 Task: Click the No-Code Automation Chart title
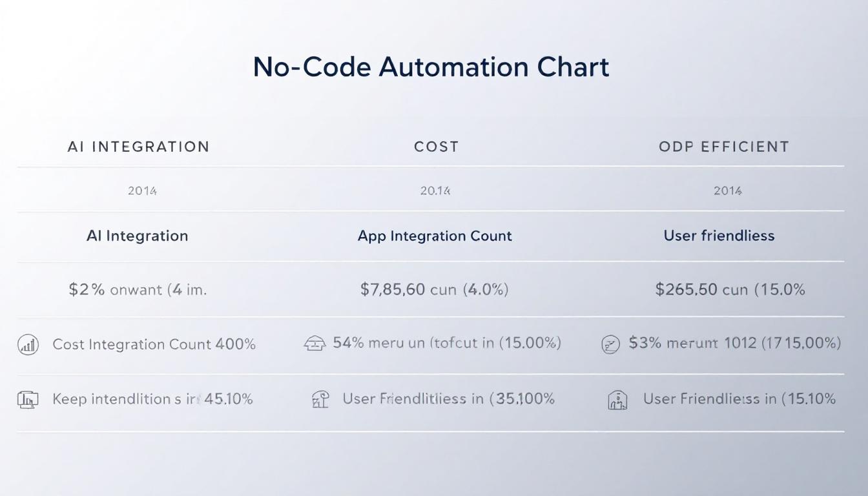click(x=431, y=68)
